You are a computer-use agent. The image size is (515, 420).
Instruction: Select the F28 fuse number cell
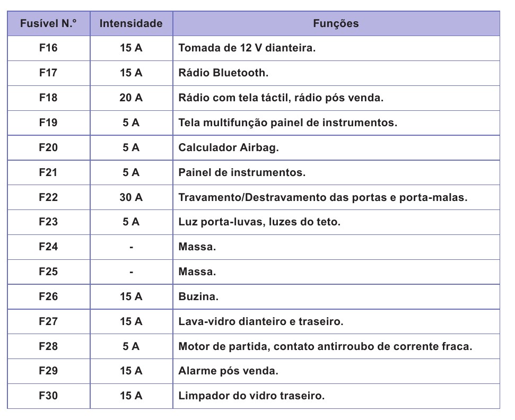coord(48,346)
